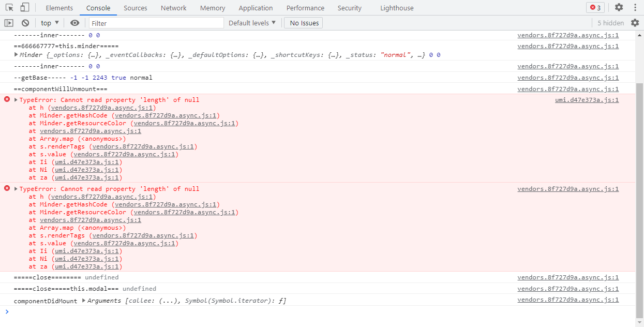The height and width of the screenshot is (327, 644).
Task: Toggle the device toolbar icon
Action: coord(25,8)
